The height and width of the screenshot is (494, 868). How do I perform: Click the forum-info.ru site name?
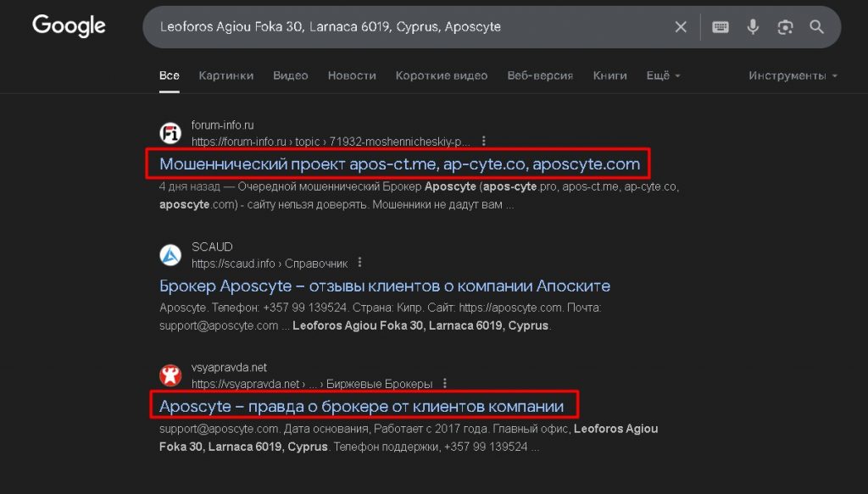(223, 125)
